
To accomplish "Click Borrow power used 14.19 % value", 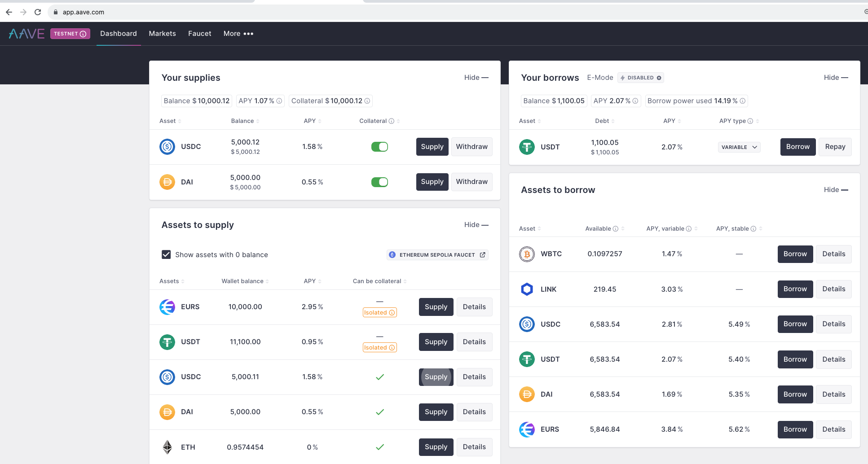I will (x=726, y=101).
